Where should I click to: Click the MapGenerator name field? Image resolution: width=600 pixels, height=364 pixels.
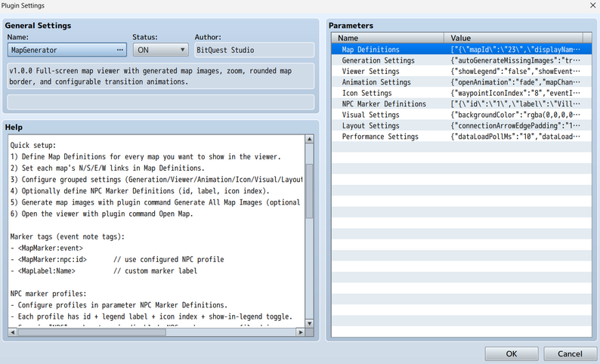coord(67,50)
